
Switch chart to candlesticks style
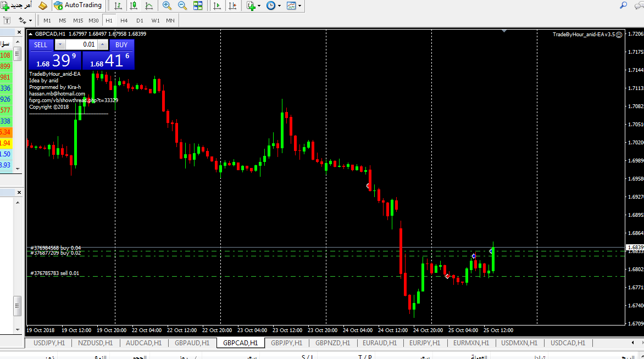tap(134, 5)
